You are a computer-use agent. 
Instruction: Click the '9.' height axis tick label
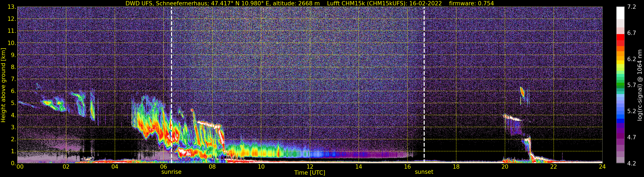tap(13, 55)
